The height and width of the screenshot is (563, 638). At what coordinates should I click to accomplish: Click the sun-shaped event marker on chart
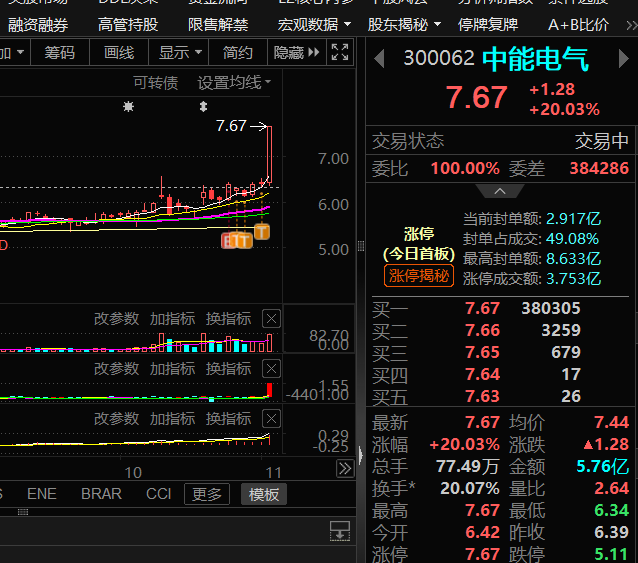pyautogui.click(x=129, y=107)
